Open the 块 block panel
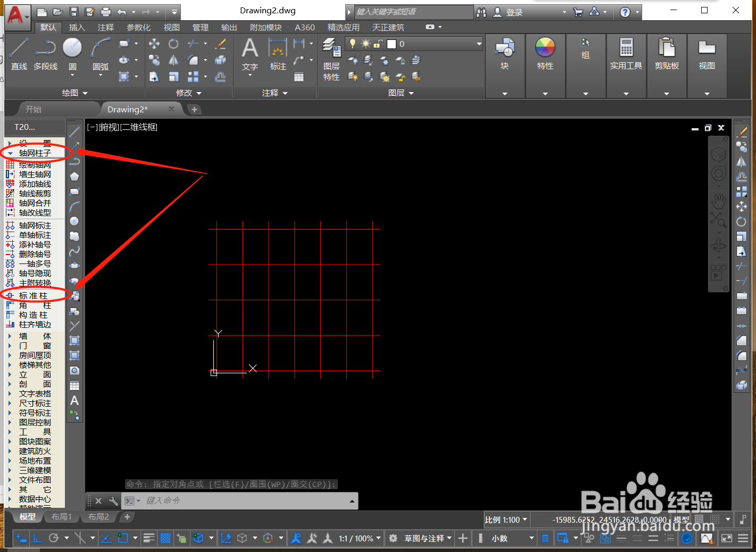 [x=504, y=55]
